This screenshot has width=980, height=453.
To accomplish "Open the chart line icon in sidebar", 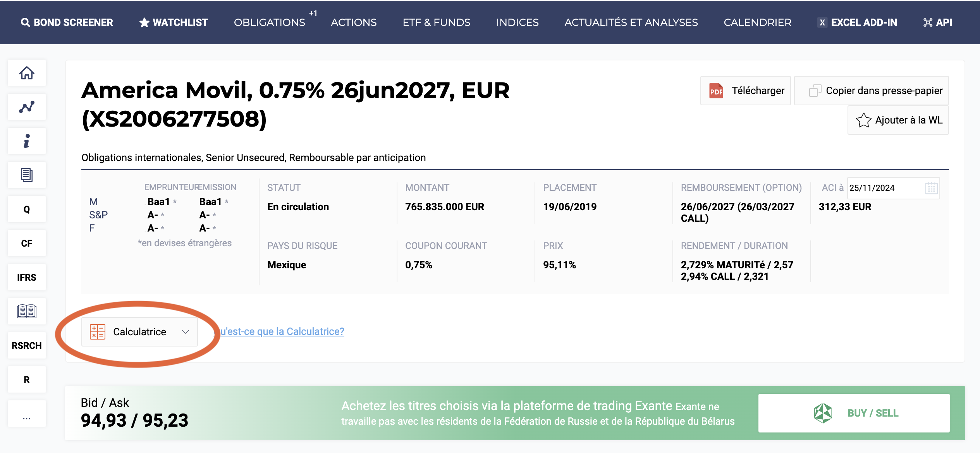I will coord(27,107).
